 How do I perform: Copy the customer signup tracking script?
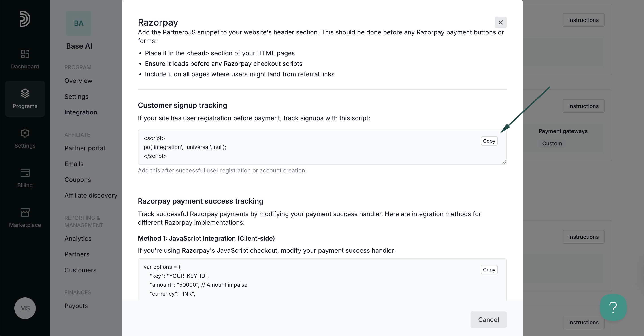pos(489,141)
